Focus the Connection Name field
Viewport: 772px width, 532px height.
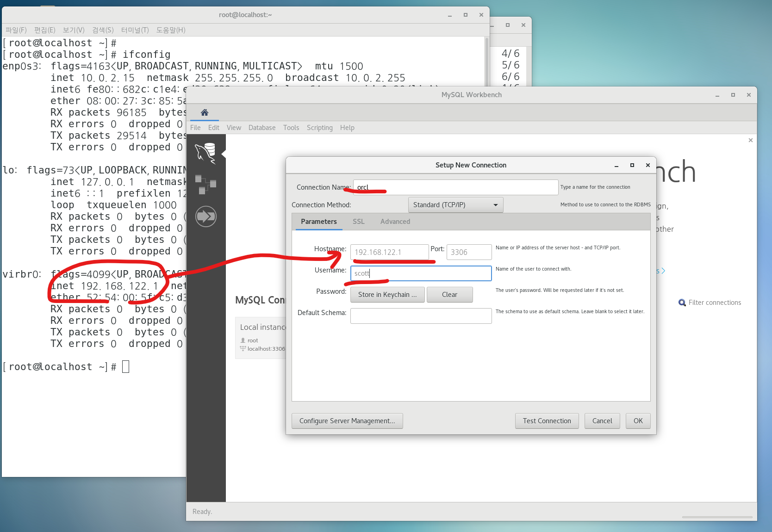pyautogui.click(x=455, y=187)
